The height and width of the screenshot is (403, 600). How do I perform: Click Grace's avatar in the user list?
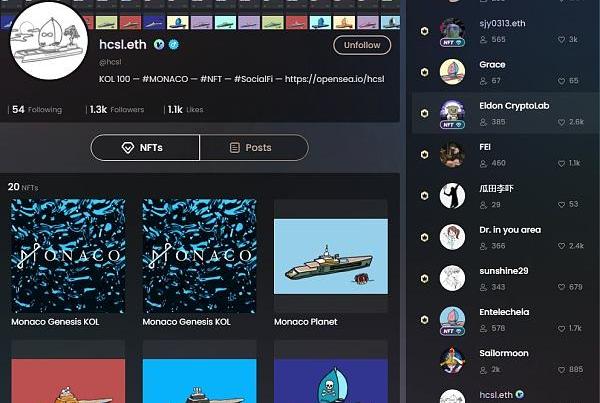452,71
